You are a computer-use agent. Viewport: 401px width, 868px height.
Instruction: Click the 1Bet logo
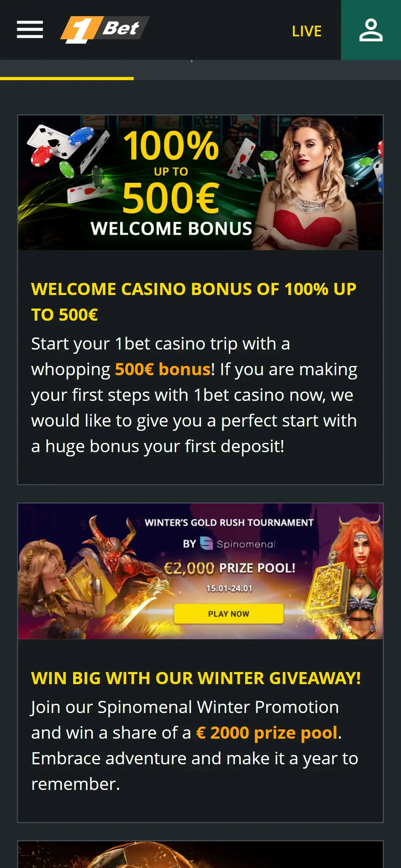pyautogui.click(x=105, y=30)
